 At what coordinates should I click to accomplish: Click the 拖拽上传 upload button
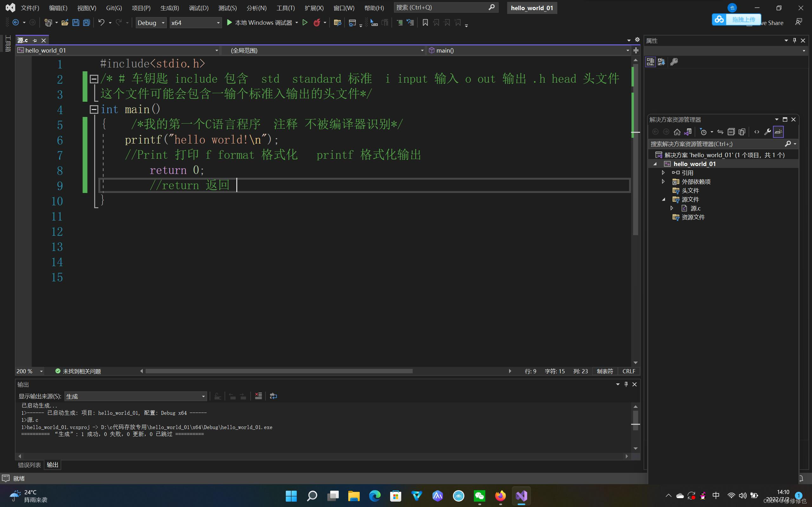(743, 19)
